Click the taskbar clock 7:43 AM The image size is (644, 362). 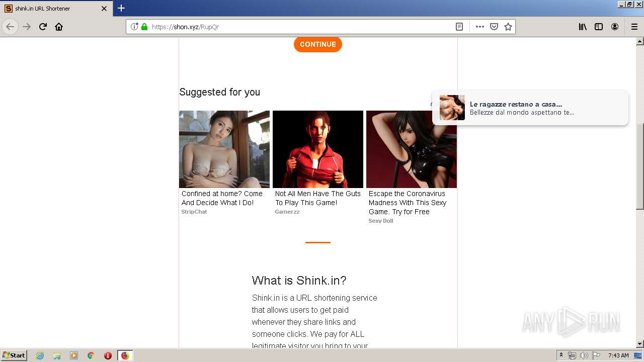click(x=618, y=355)
